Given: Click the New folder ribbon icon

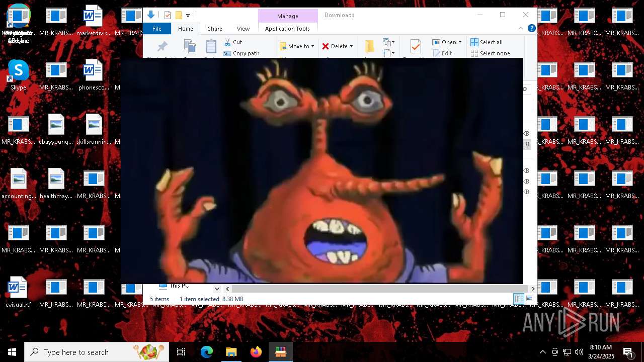Looking at the screenshot, I should click(x=370, y=47).
